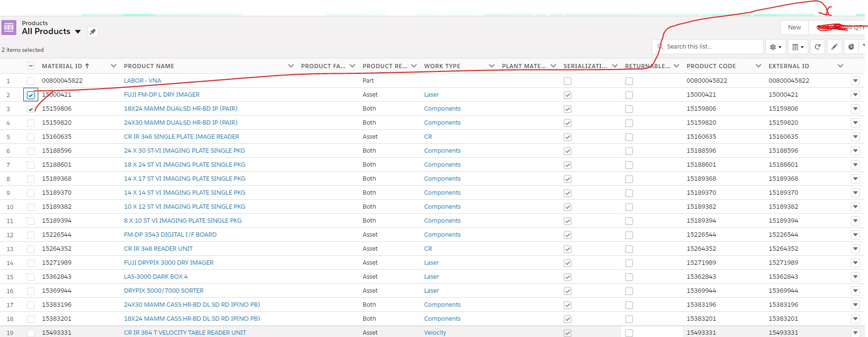Uncheck the row 2 selection checkbox
Screen dimensions: 868x337
(x=31, y=95)
